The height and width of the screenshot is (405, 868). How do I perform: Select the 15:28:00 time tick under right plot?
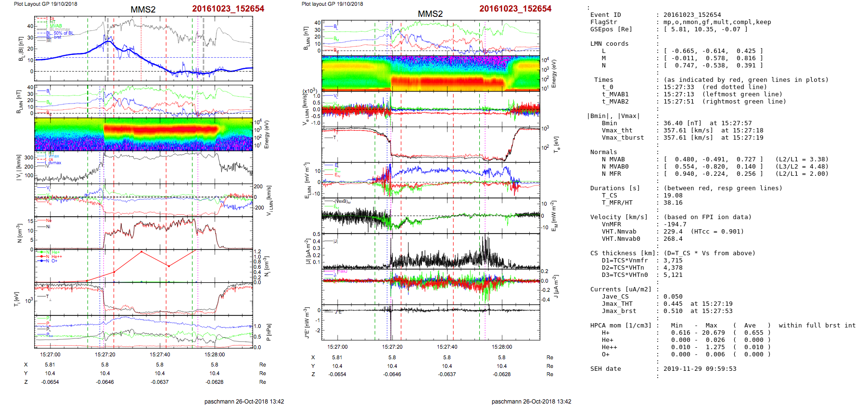click(502, 347)
